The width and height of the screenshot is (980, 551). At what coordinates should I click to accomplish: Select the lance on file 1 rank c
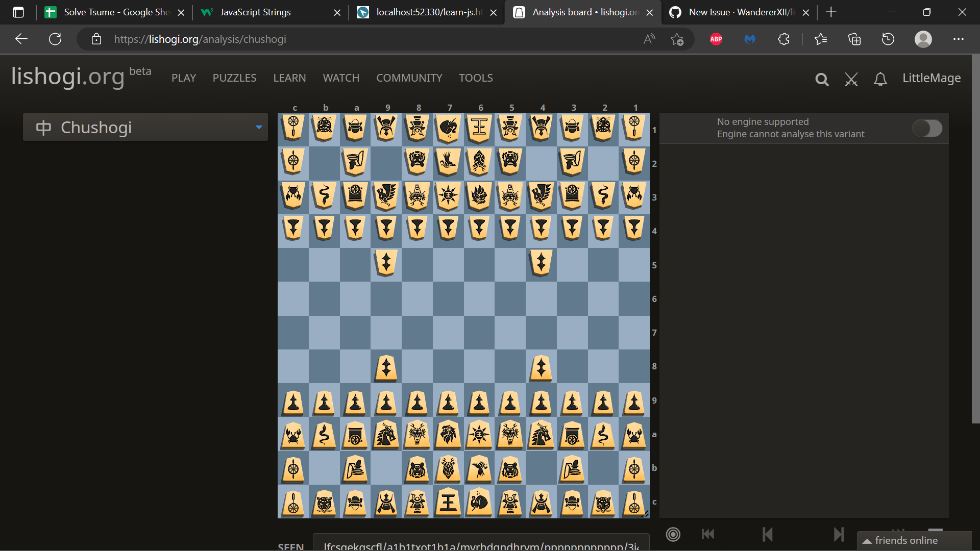pyautogui.click(x=634, y=502)
